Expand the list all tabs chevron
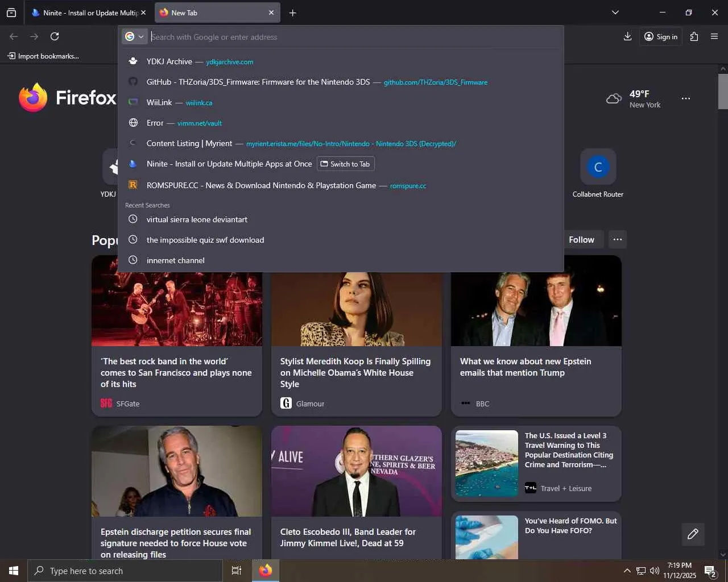The height and width of the screenshot is (582, 728). [615, 13]
